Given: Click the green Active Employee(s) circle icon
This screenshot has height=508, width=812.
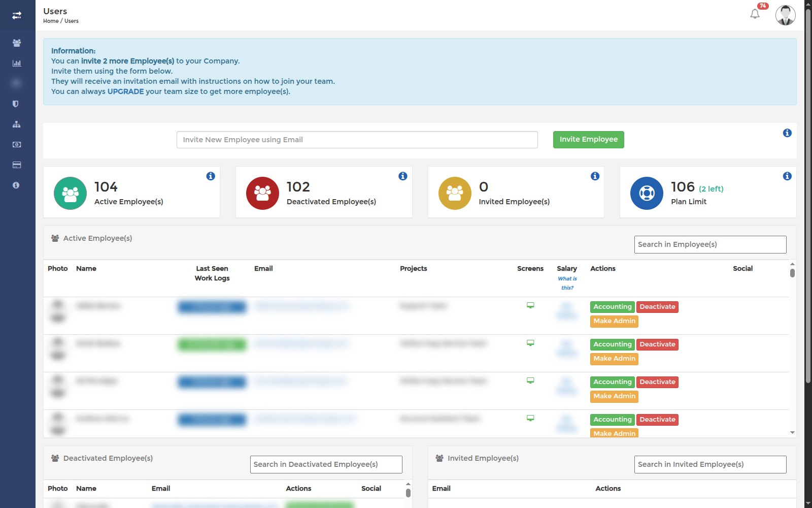Looking at the screenshot, I should point(71,193).
